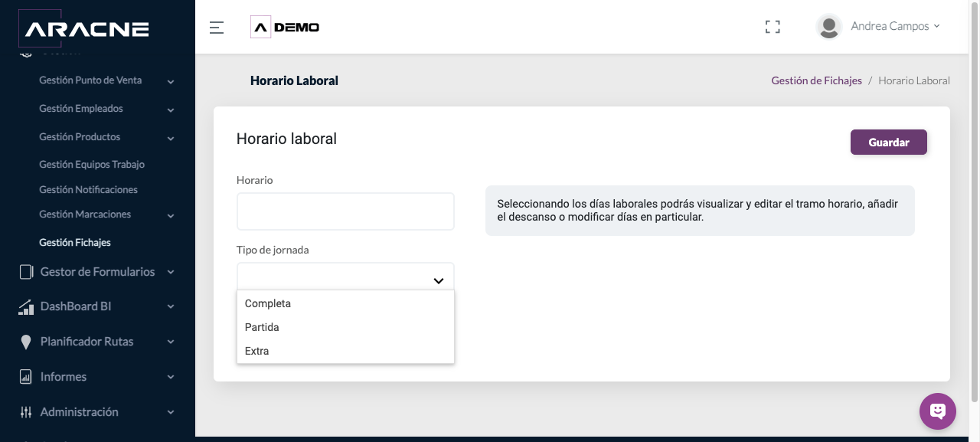Screen dimensions: 980x442
Task: Follow the Gestión de Fichajes breadcrumb link
Action: pyautogui.click(x=817, y=80)
